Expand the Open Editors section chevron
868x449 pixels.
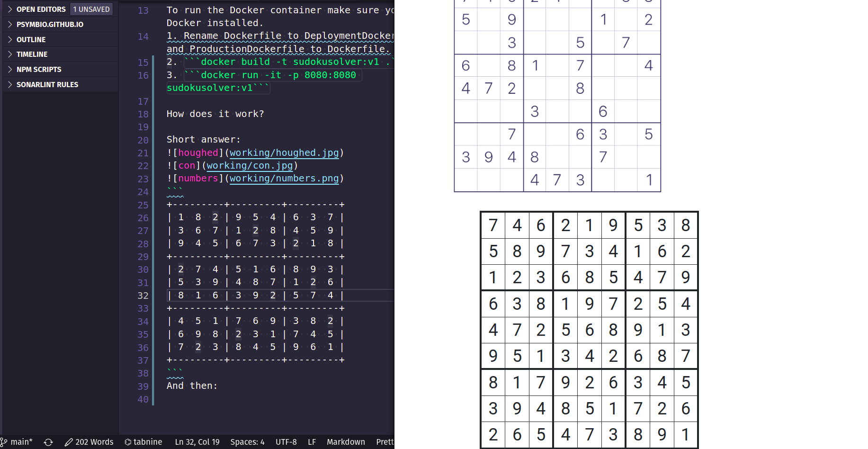pyautogui.click(x=10, y=9)
